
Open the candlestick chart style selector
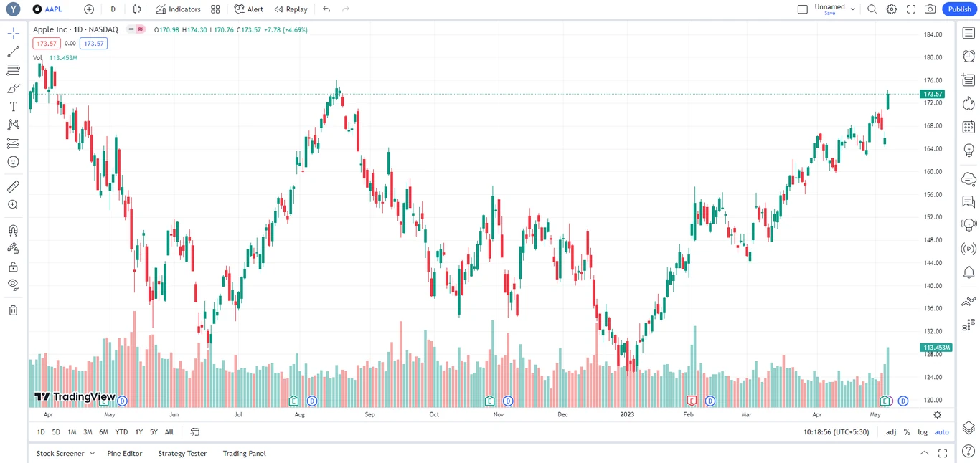[136, 9]
